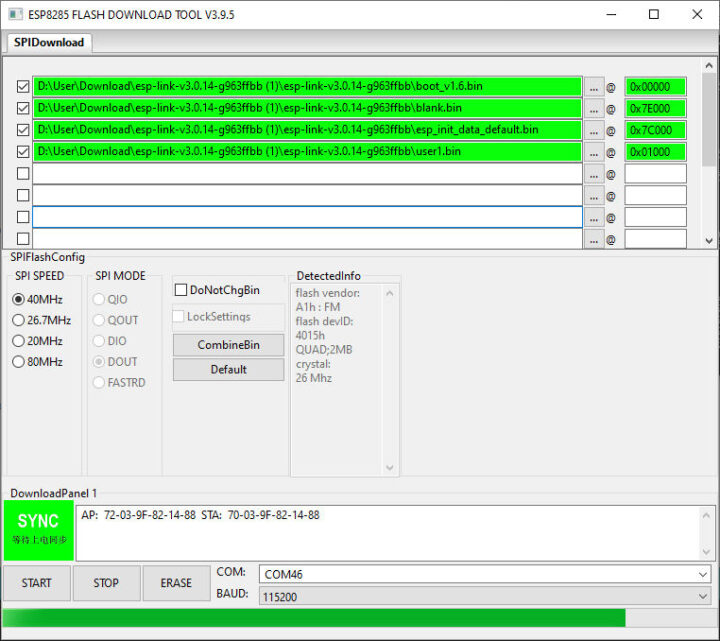
Task: Click browse button for user1.bin row
Action: coord(594,152)
